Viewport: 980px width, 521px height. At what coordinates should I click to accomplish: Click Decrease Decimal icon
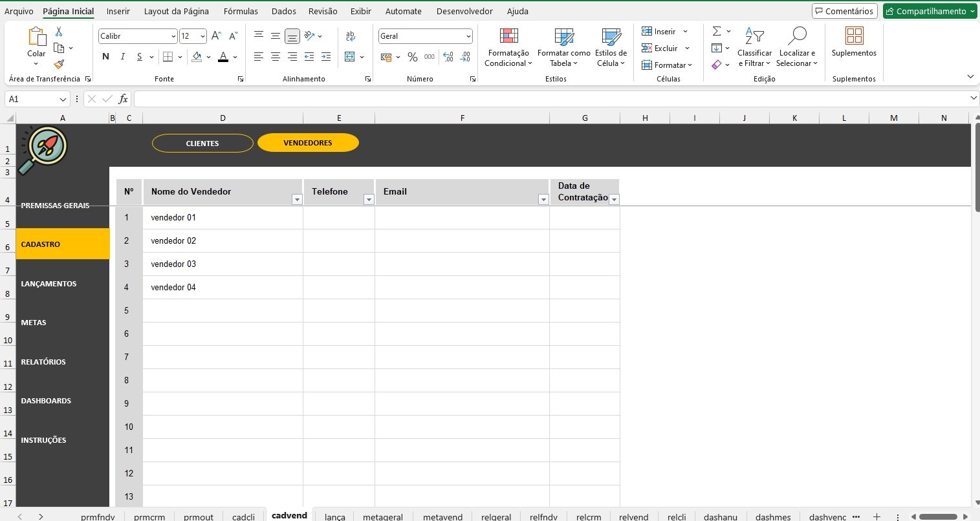(465, 57)
